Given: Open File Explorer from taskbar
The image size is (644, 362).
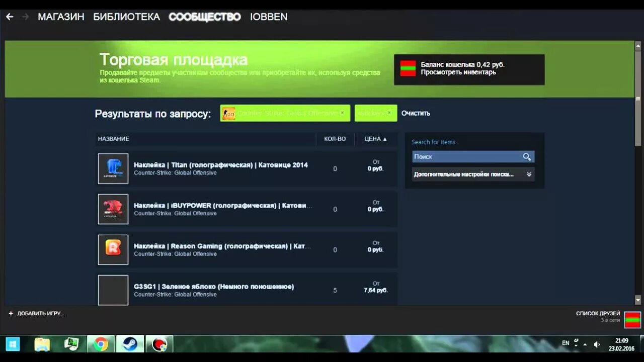Looking at the screenshot, I should [42, 344].
